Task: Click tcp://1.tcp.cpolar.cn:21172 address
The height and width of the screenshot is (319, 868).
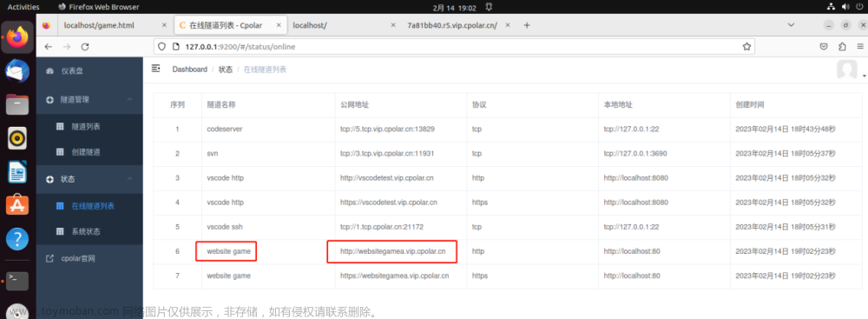Action: pyautogui.click(x=382, y=226)
